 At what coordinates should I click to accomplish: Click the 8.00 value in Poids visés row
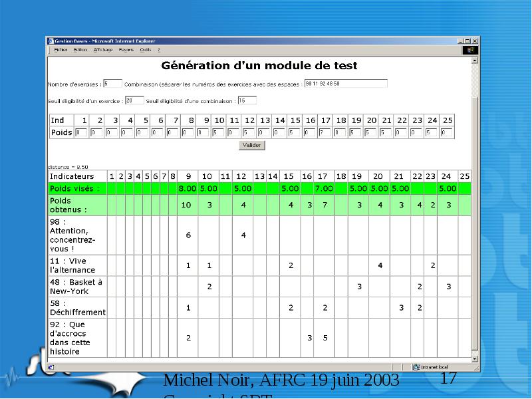(x=188, y=189)
